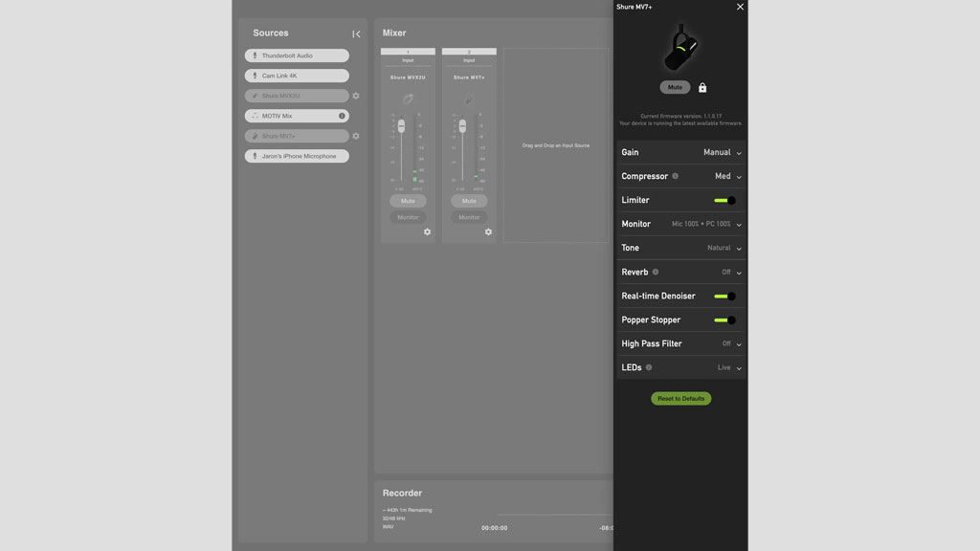The image size is (980, 551).
Task: Select Cam Link 4K source
Action: (297, 76)
